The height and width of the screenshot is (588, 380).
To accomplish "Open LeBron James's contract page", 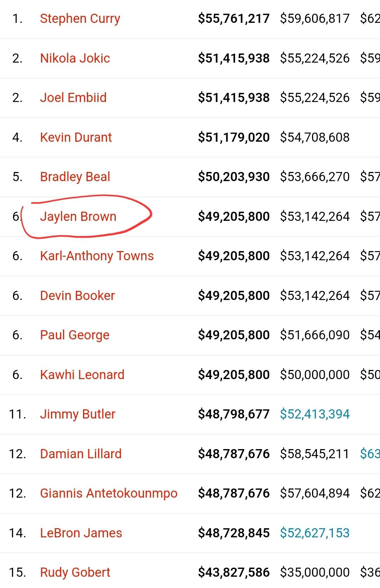I will click(81, 533).
